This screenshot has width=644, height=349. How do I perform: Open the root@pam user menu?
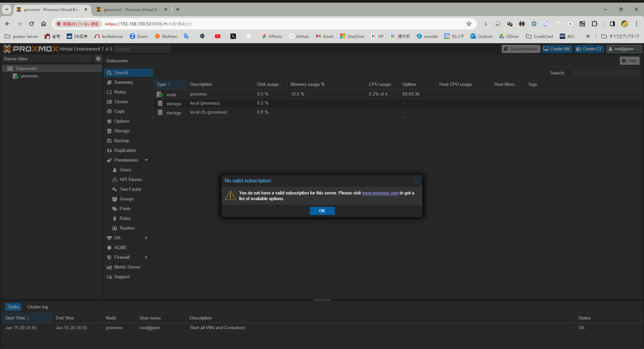click(x=624, y=49)
